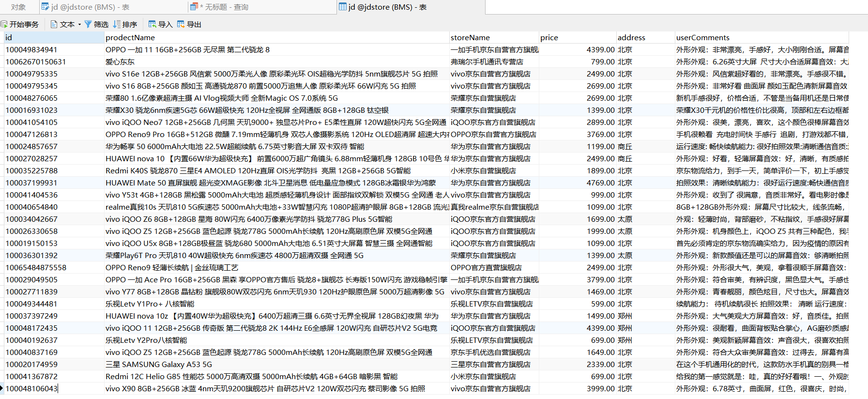Click the 导出 button label
868x399 pixels.
194,25
